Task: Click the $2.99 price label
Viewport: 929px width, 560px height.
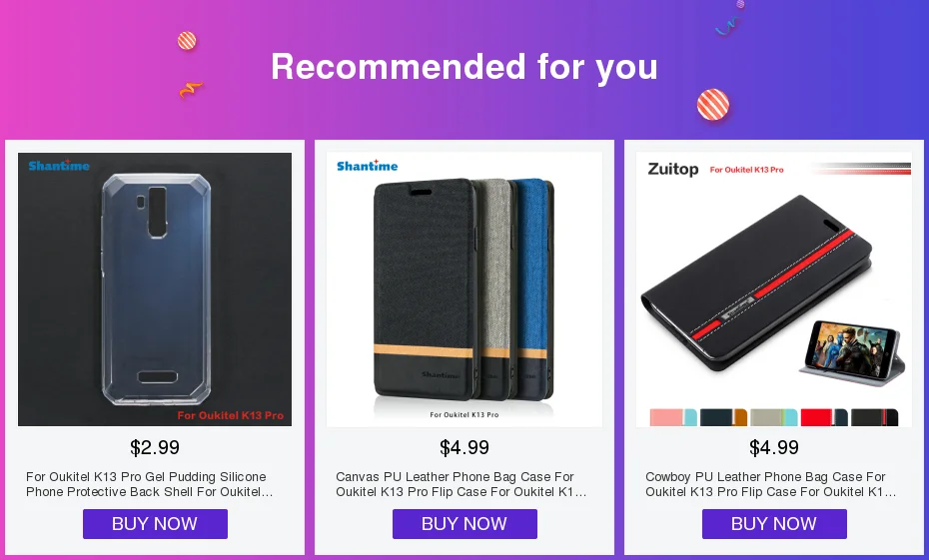Action: point(155,447)
